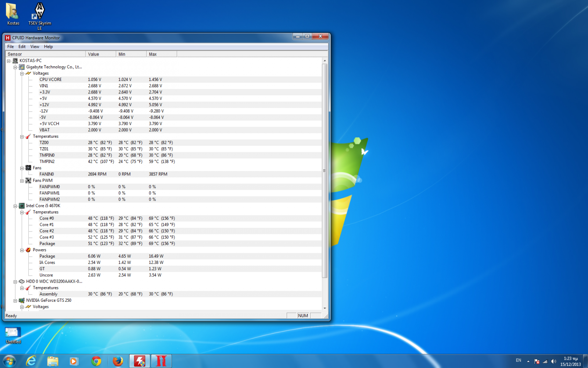The image size is (588, 368).
Task: Show hidden tray icons arrow
Action: pyautogui.click(x=528, y=361)
